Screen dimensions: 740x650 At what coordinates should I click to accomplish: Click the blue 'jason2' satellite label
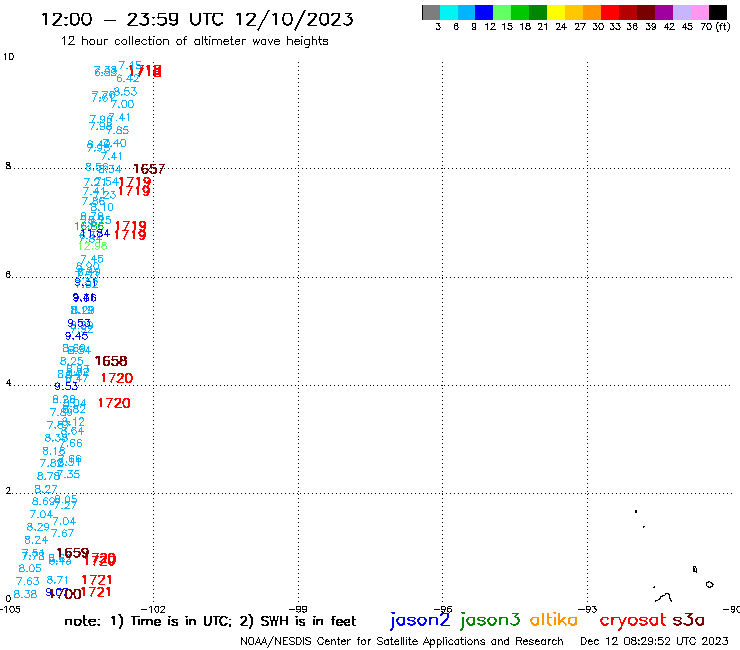pyautogui.click(x=420, y=620)
